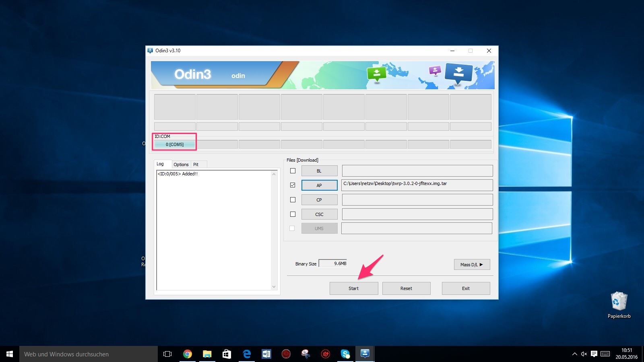Switch to the Options tab
This screenshot has width=644, height=362.
tap(181, 165)
